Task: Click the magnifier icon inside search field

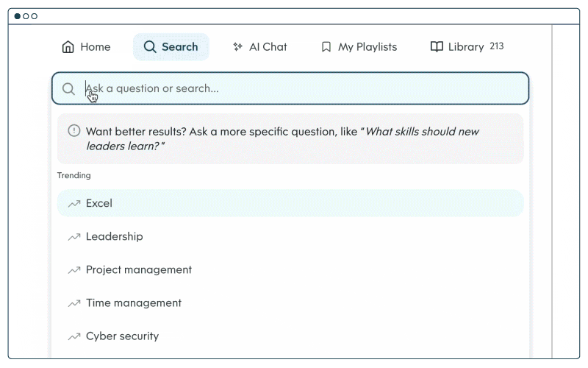Action: click(x=68, y=89)
